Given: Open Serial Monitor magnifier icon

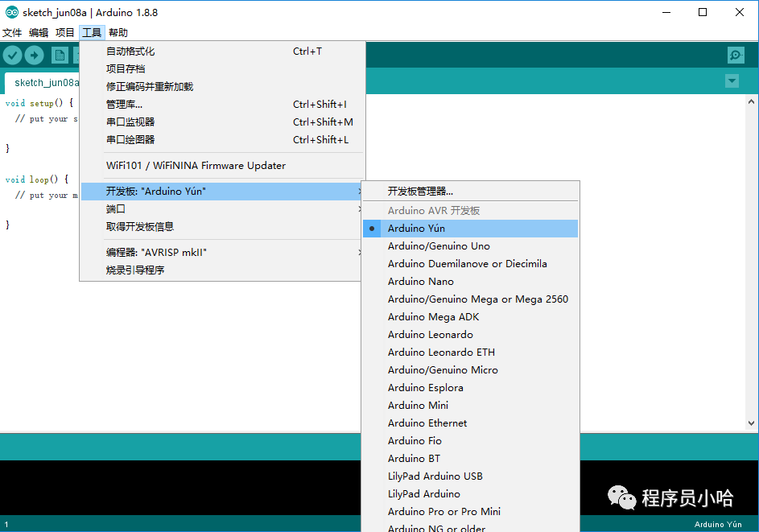Looking at the screenshot, I should (736, 55).
